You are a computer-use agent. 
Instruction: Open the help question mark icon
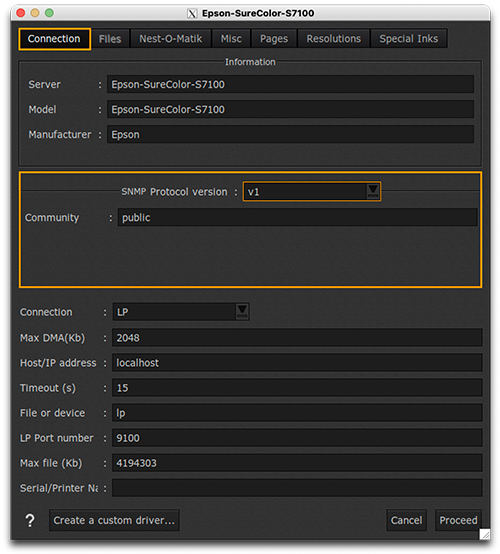(30, 520)
